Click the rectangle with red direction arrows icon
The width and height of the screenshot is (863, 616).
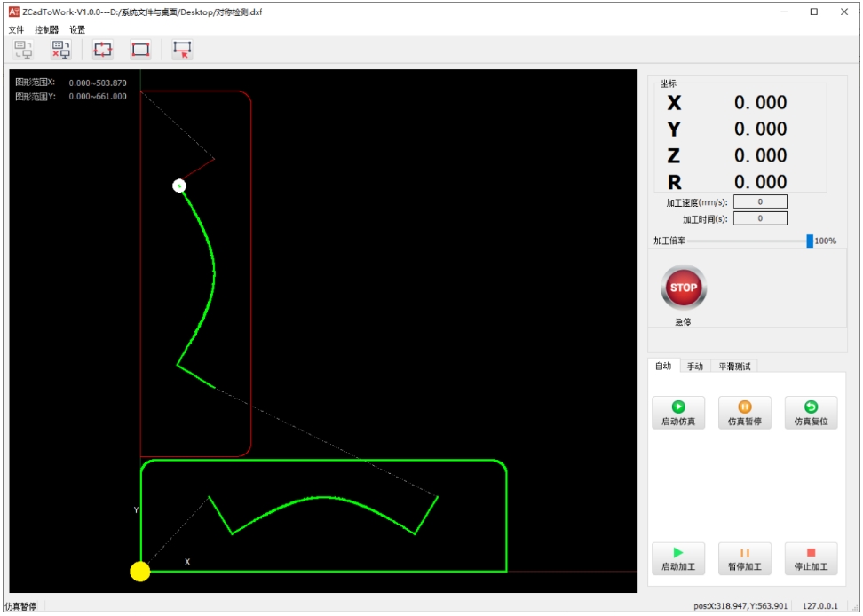click(103, 50)
